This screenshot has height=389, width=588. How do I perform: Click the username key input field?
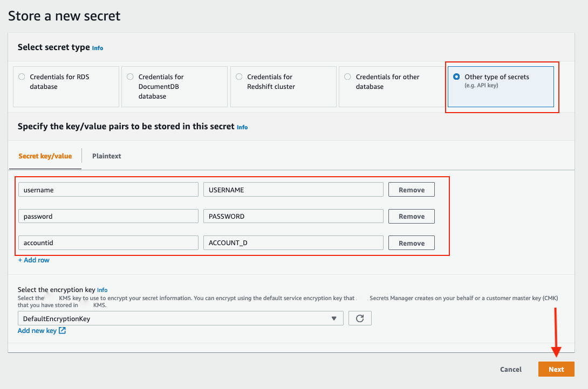(108, 190)
